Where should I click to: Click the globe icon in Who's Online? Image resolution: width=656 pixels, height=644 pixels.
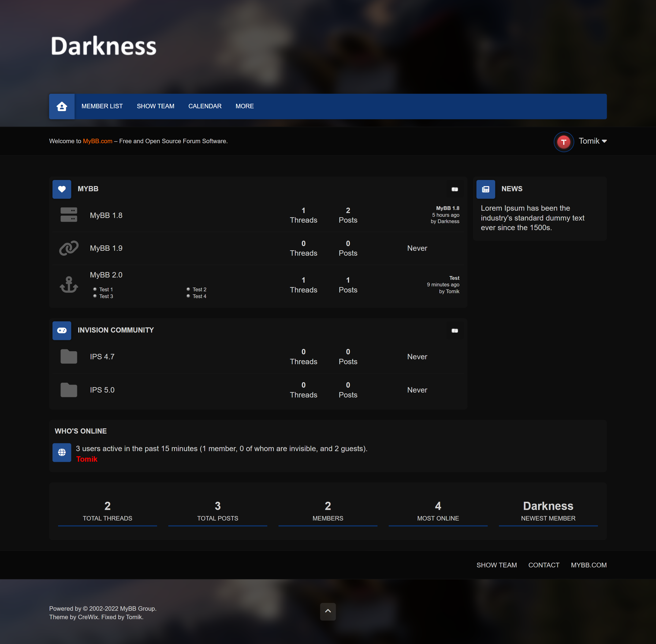tap(62, 452)
